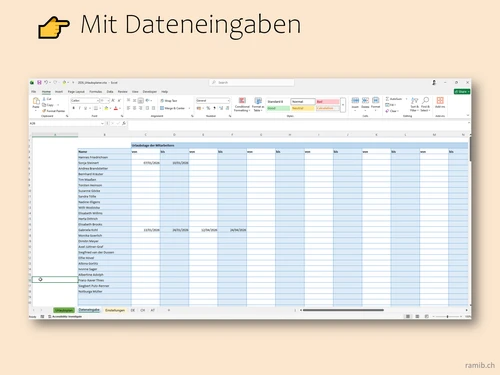This screenshot has height=375, width=500.
Task: Select the Format Painter brush
Action: 54,111
